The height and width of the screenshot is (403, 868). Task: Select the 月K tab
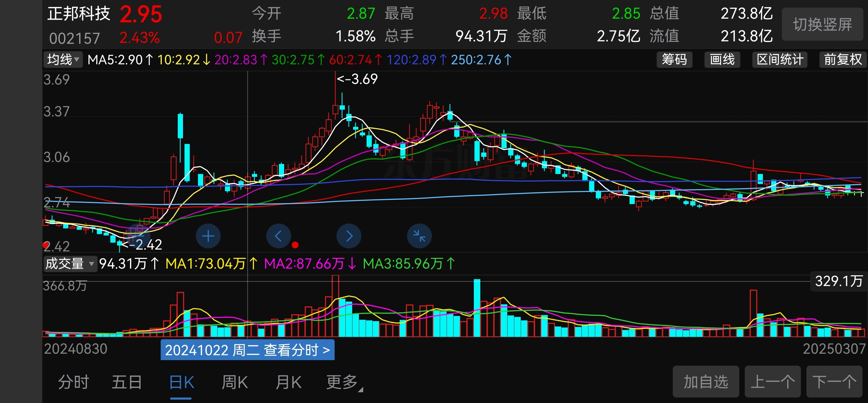(288, 382)
